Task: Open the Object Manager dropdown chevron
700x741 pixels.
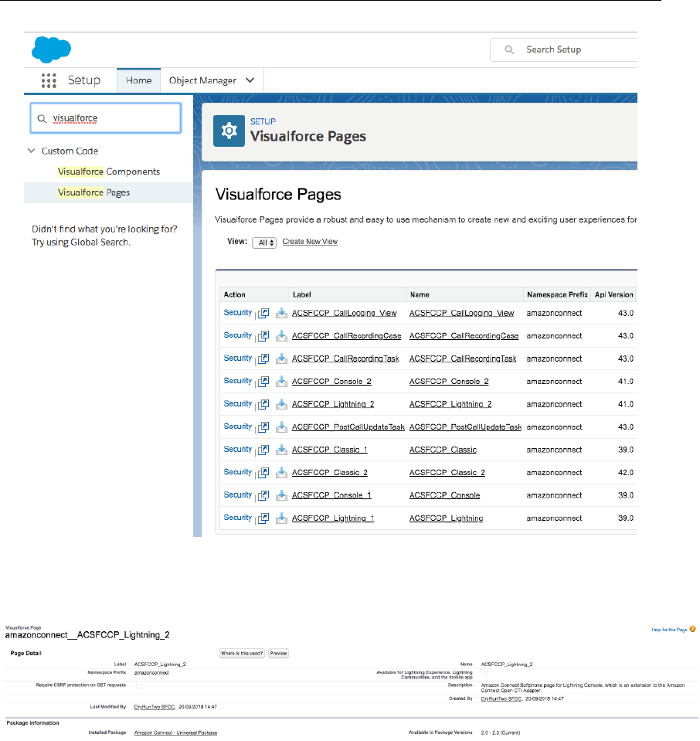Action: [x=250, y=80]
